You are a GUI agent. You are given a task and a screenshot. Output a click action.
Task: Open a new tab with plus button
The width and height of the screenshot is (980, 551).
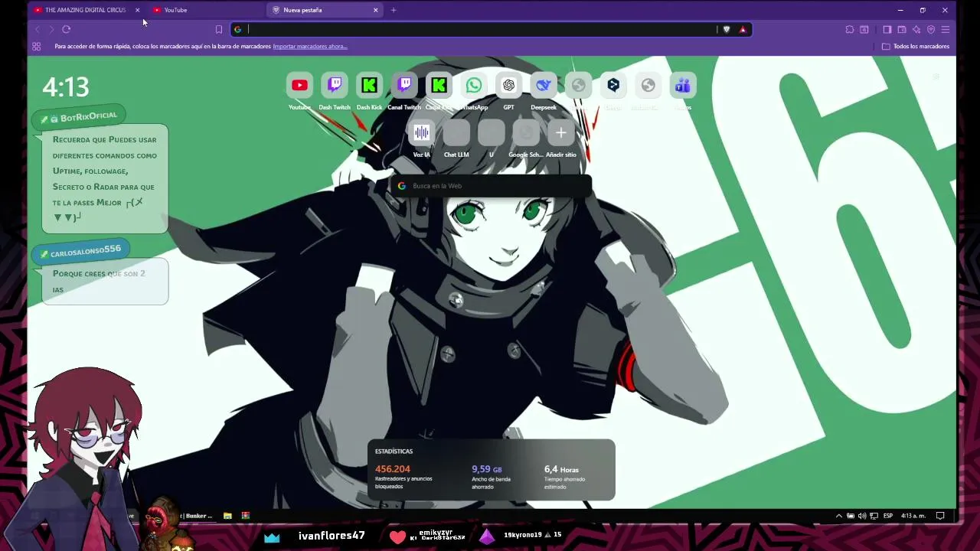click(394, 10)
